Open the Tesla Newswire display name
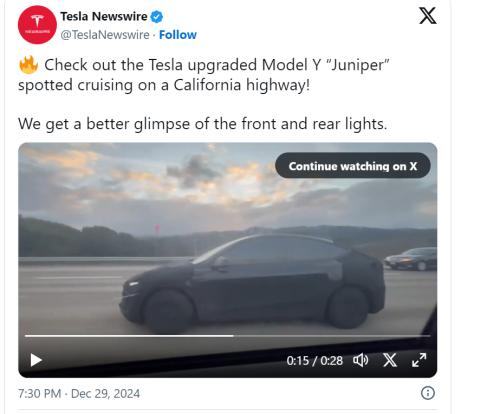Screen dimensions: 500x414 pyautogui.click(x=104, y=16)
